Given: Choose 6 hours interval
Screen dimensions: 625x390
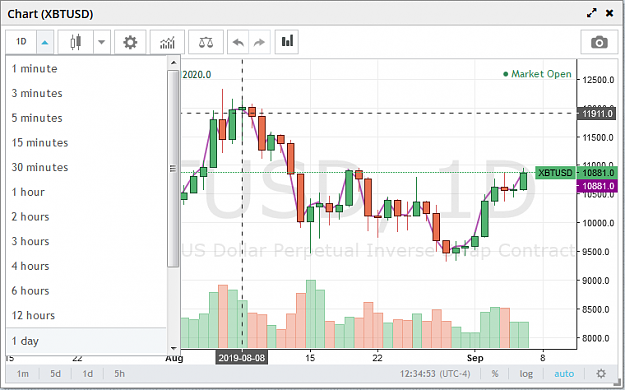Looking at the screenshot, I should 86,291.
